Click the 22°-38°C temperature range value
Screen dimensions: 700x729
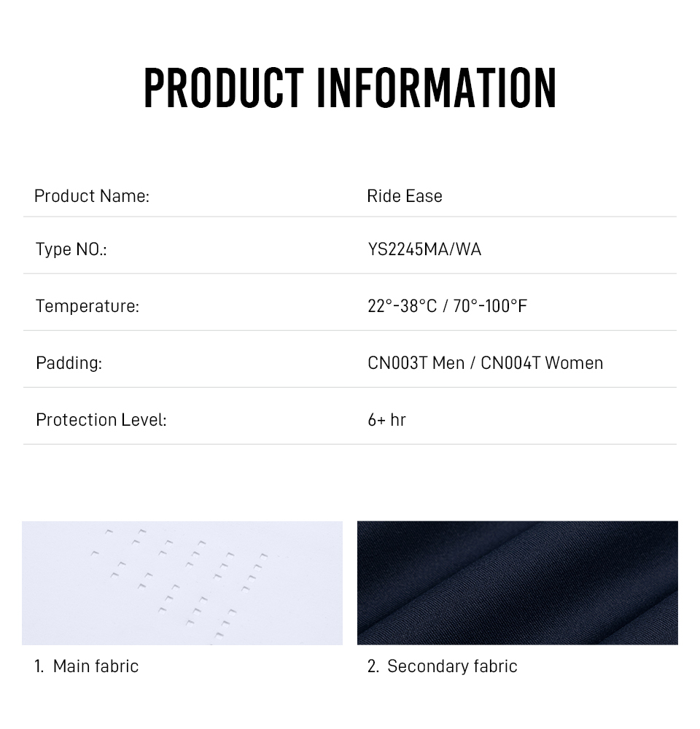coord(402,306)
